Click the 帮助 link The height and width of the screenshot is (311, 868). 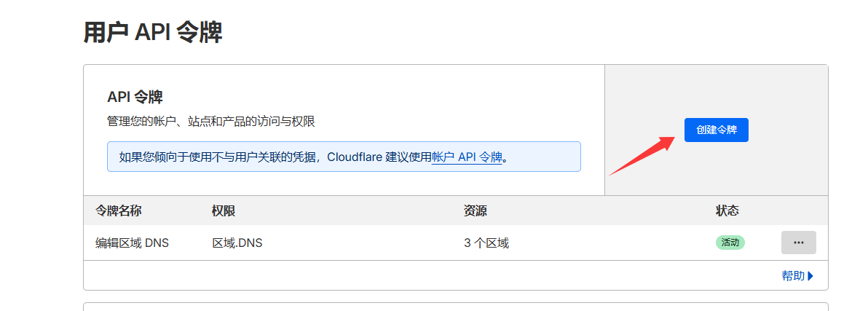(x=793, y=275)
